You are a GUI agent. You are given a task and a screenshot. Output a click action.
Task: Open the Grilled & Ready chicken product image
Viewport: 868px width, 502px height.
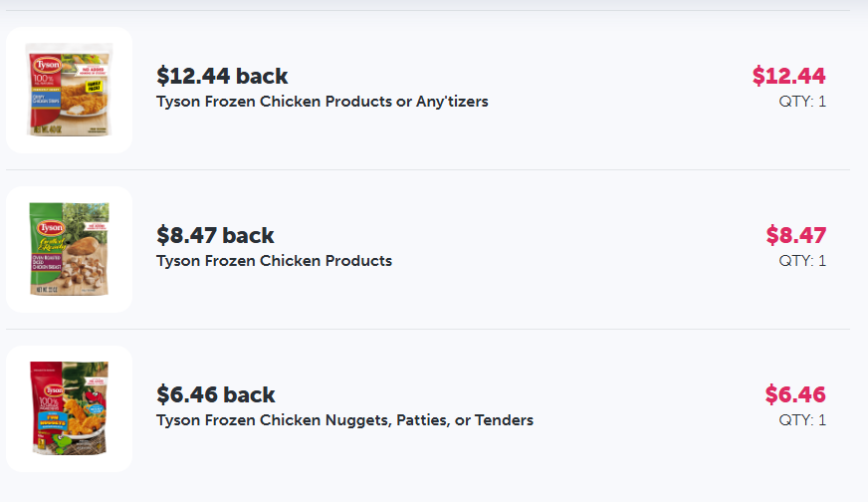[x=70, y=249]
